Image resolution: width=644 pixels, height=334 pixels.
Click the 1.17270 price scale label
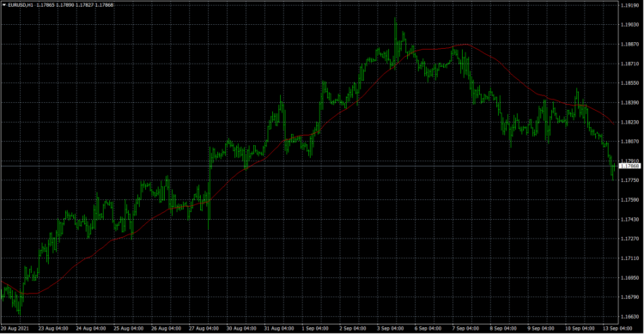629,239
